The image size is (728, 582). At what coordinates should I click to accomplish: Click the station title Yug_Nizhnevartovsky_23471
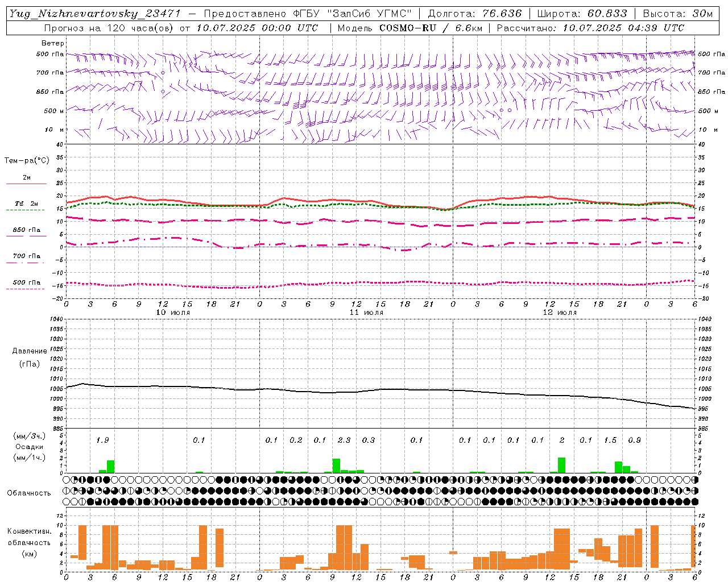coord(95,14)
